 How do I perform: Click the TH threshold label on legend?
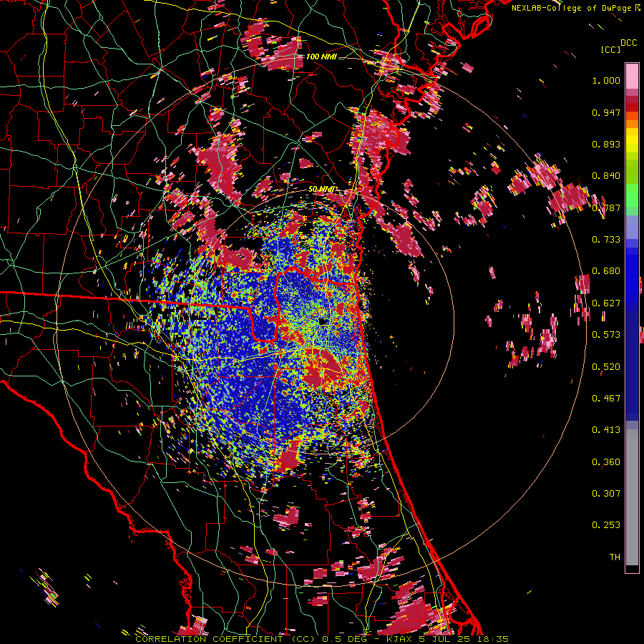615,557
